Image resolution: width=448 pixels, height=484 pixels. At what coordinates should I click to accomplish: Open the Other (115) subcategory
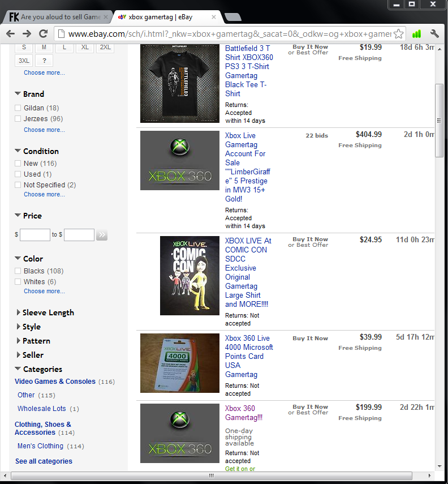(26, 395)
